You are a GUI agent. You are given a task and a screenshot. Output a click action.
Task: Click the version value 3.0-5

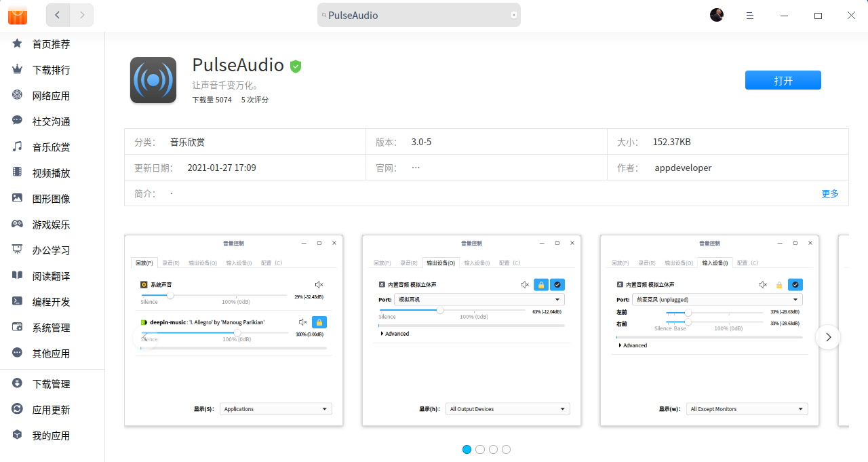point(421,142)
